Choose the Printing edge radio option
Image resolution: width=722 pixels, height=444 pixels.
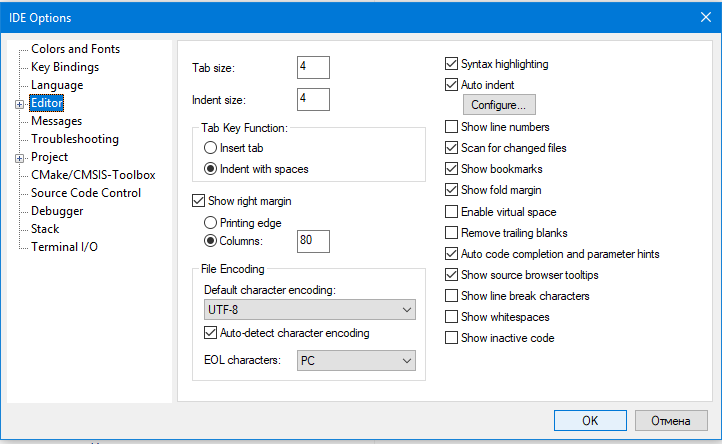click(x=210, y=222)
